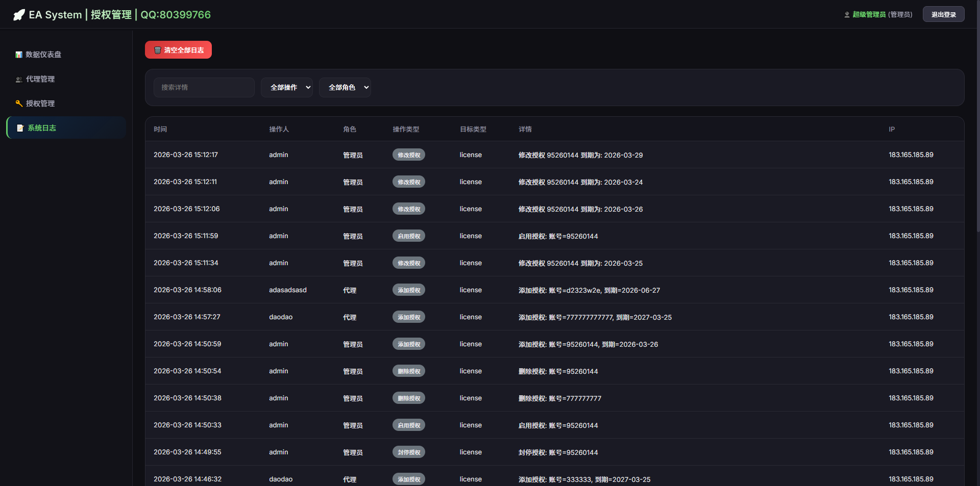Click the user avatar icon beside 超级管理员
Screen dimensions: 980x486
tap(847, 15)
